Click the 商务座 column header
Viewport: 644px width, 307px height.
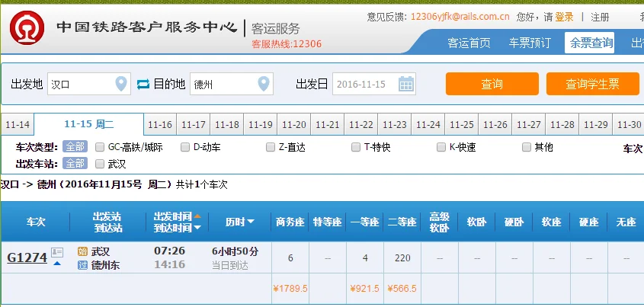point(290,222)
